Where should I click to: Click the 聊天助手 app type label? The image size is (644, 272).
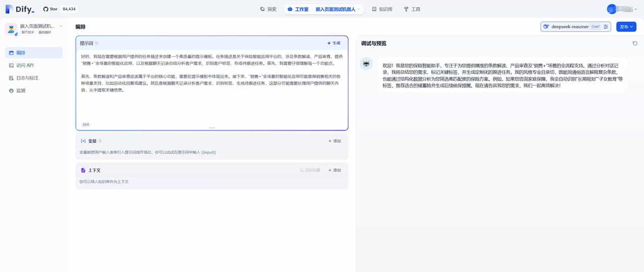point(28,32)
